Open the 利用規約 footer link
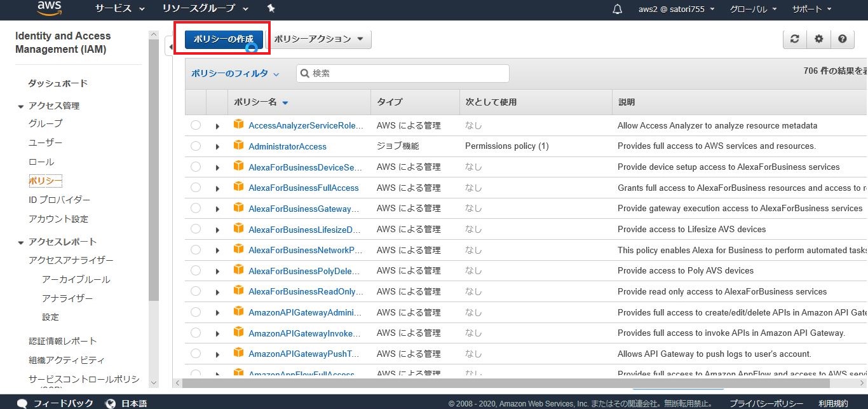This screenshot has height=409, width=868. (833, 403)
